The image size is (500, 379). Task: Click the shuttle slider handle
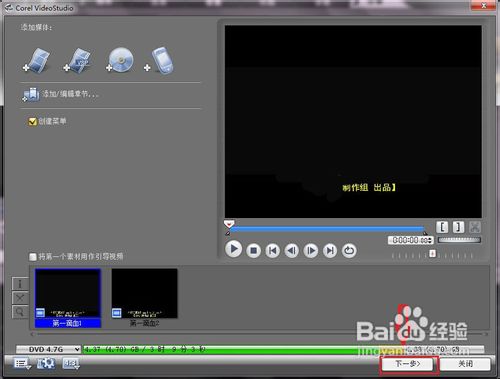(432, 254)
